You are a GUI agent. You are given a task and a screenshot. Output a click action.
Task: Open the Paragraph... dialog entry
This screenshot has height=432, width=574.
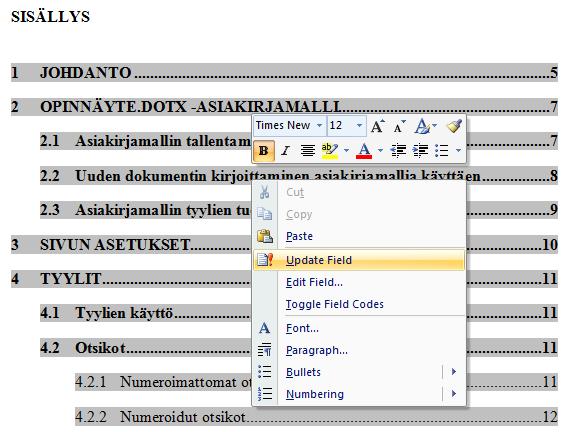[x=359, y=350]
